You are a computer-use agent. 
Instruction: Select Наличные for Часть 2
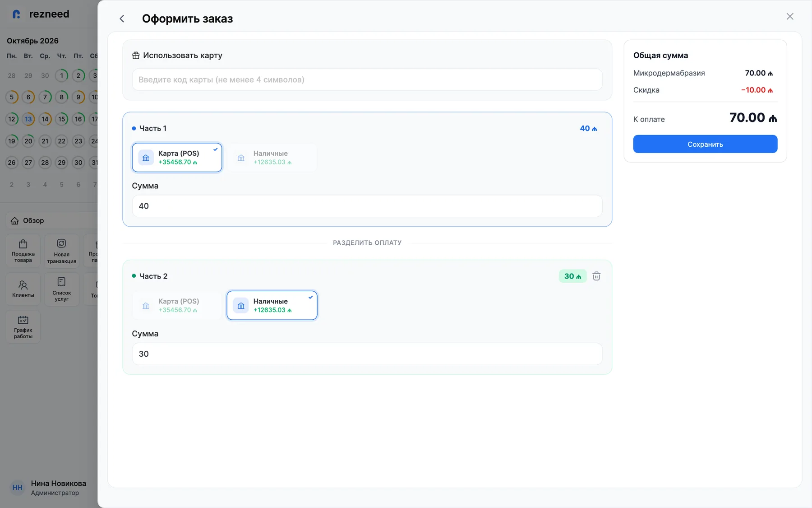point(272,305)
